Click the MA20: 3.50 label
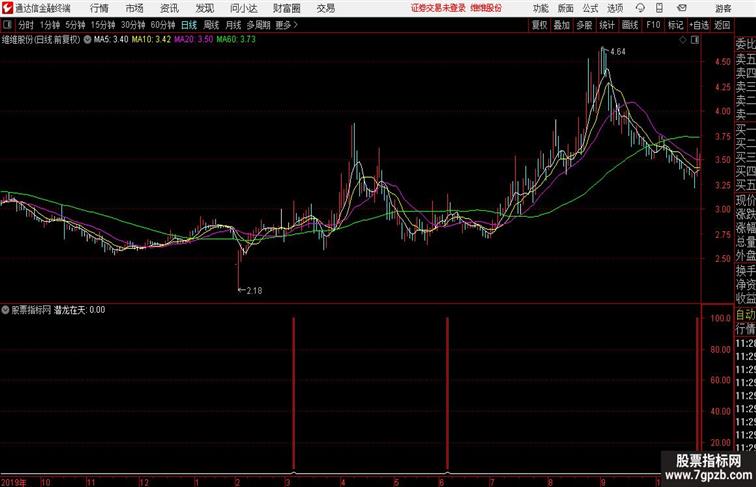Viewport: 756px width, 487px height. coord(193,40)
